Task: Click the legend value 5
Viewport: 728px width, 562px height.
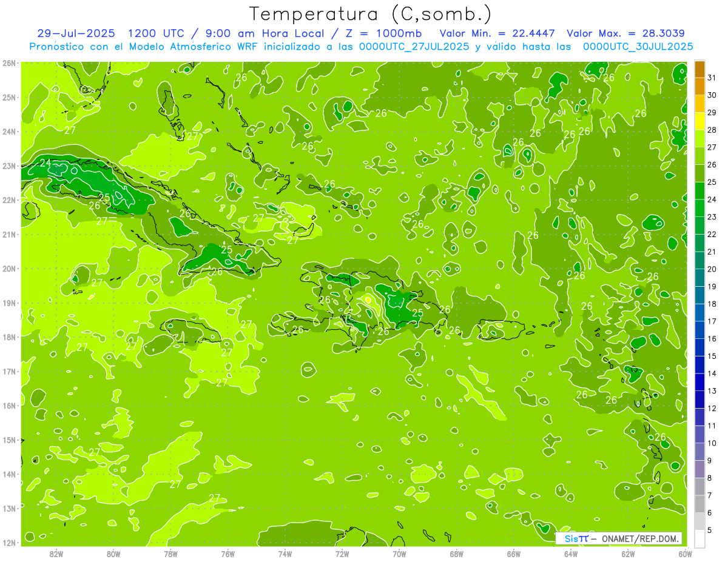Action: pyautogui.click(x=710, y=530)
